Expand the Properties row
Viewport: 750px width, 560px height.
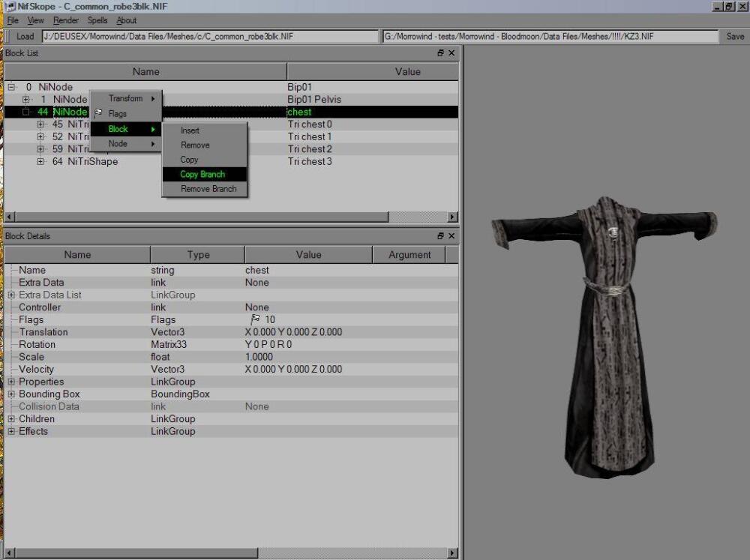click(x=11, y=382)
